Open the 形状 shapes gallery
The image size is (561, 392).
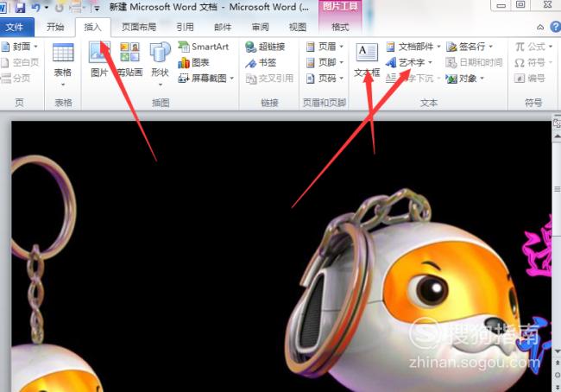[x=160, y=65]
